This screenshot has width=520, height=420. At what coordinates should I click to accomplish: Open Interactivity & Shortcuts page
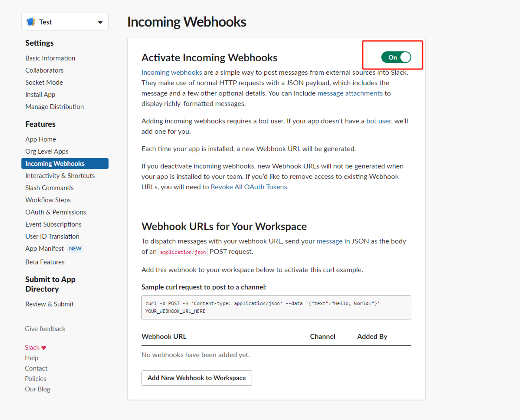60,176
